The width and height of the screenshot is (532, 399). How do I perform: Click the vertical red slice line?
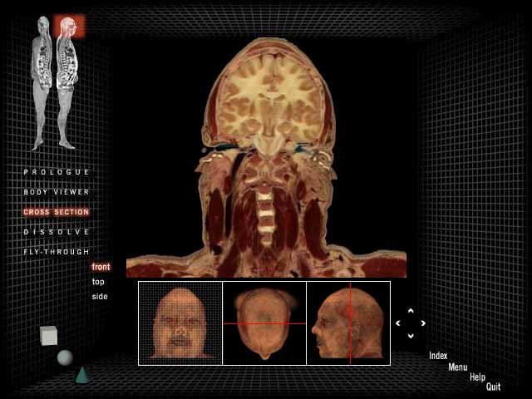(350, 323)
